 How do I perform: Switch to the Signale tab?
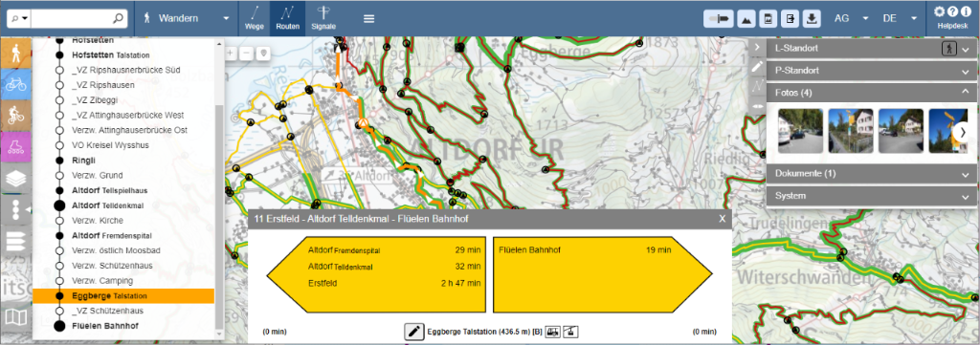click(323, 18)
